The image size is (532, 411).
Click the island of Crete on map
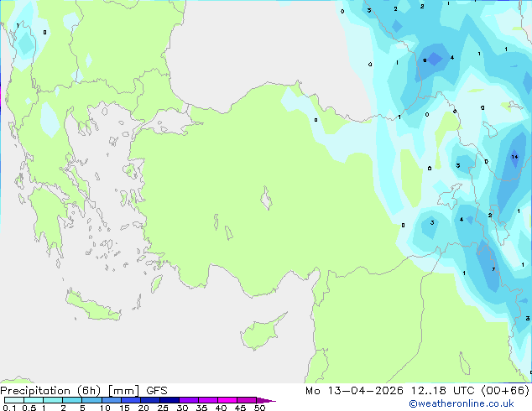[93, 305]
